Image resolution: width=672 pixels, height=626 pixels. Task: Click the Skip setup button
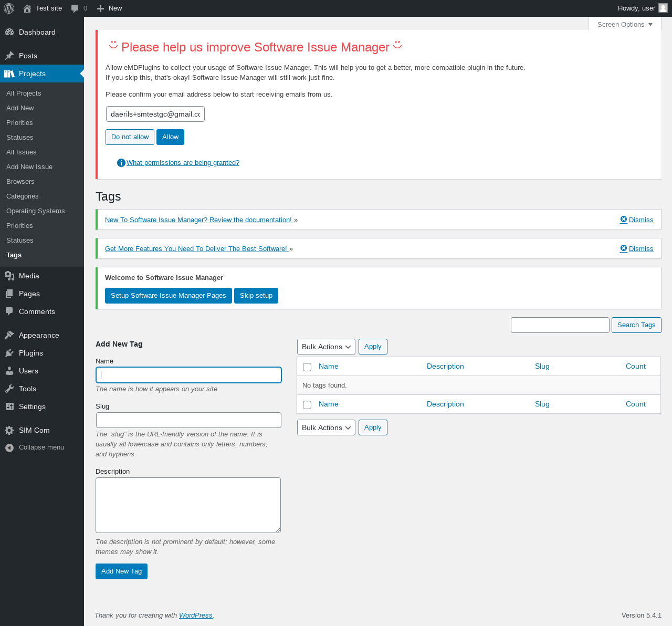click(x=256, y=296)
